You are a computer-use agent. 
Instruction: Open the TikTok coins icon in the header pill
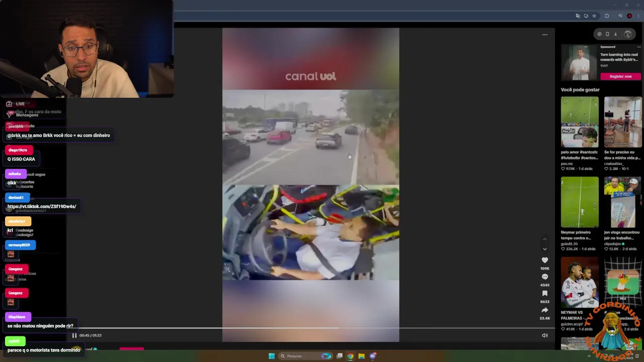point(599,34)
